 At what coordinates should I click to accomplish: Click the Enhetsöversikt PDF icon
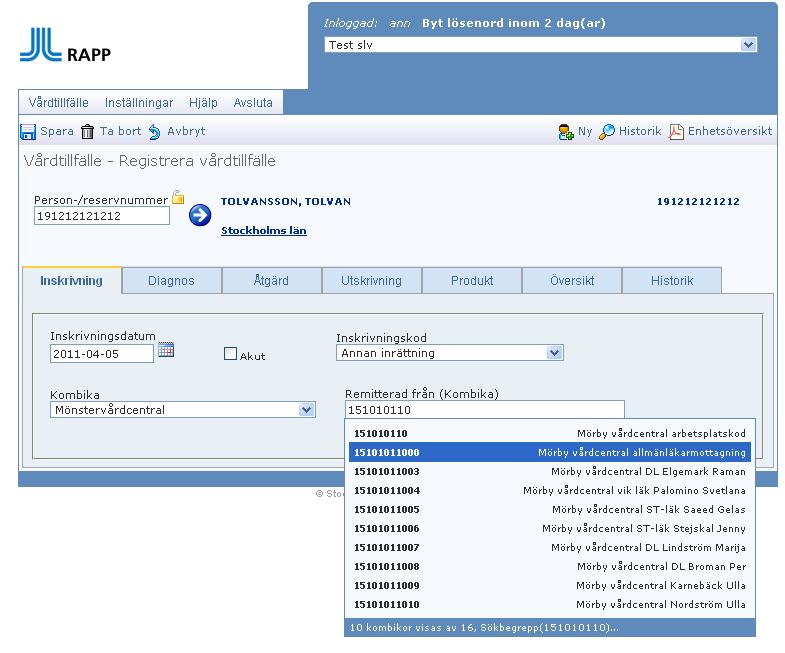(676, 132)
